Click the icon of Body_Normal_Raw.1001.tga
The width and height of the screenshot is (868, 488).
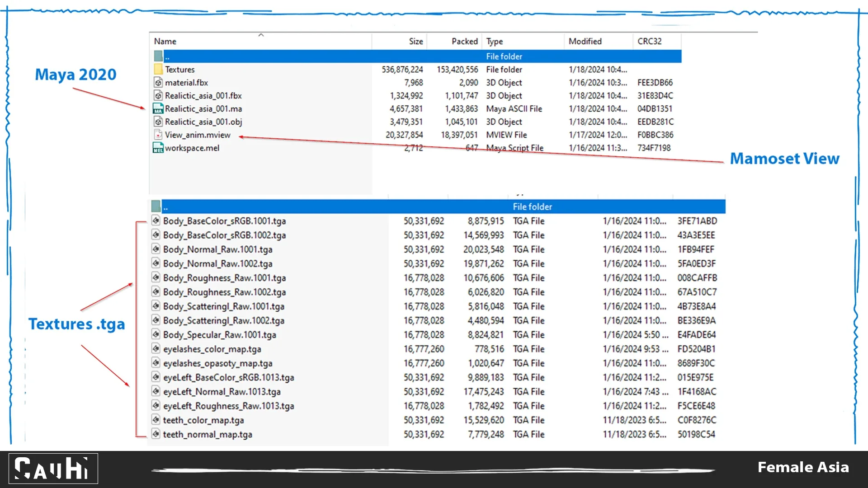(156, 249)
